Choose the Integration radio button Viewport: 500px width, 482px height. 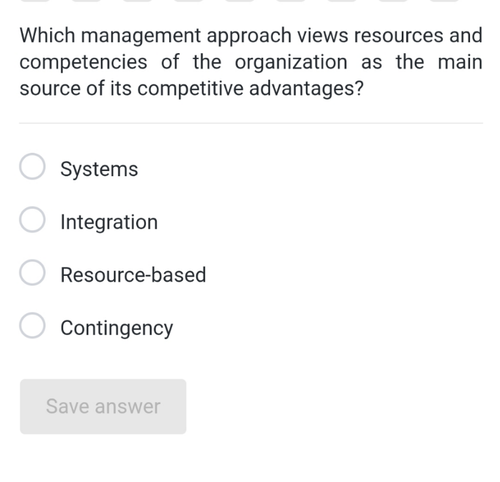(32, 219)
